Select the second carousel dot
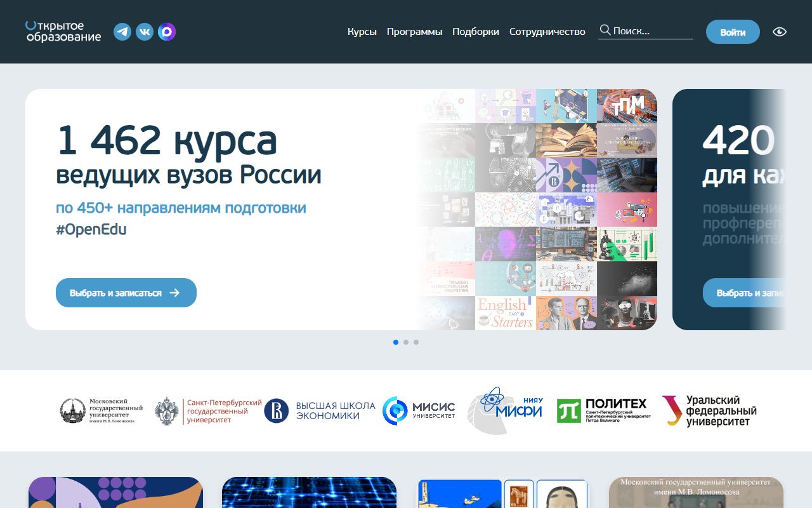 [406, 342]
